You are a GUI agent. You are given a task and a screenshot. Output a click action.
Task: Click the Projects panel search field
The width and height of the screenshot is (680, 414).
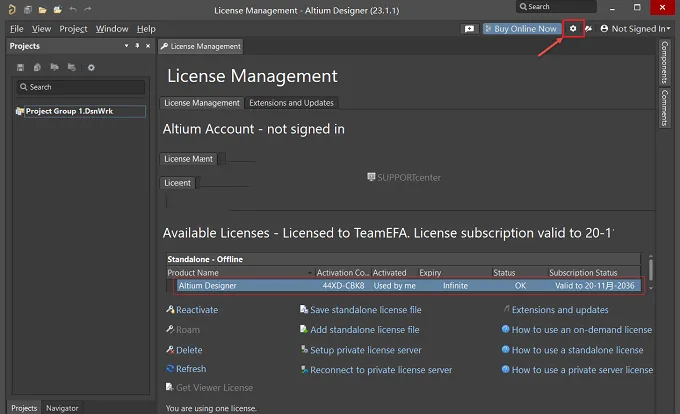81,87
